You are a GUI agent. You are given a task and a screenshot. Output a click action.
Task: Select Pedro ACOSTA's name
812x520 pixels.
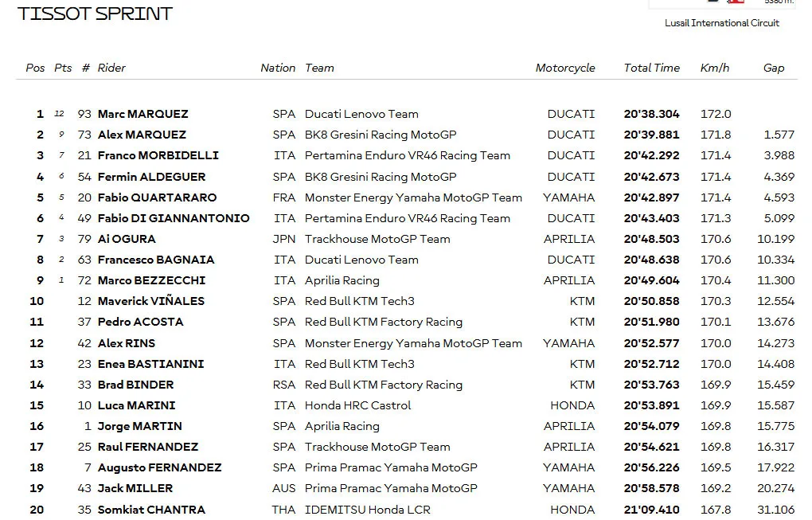pos(140,322)
